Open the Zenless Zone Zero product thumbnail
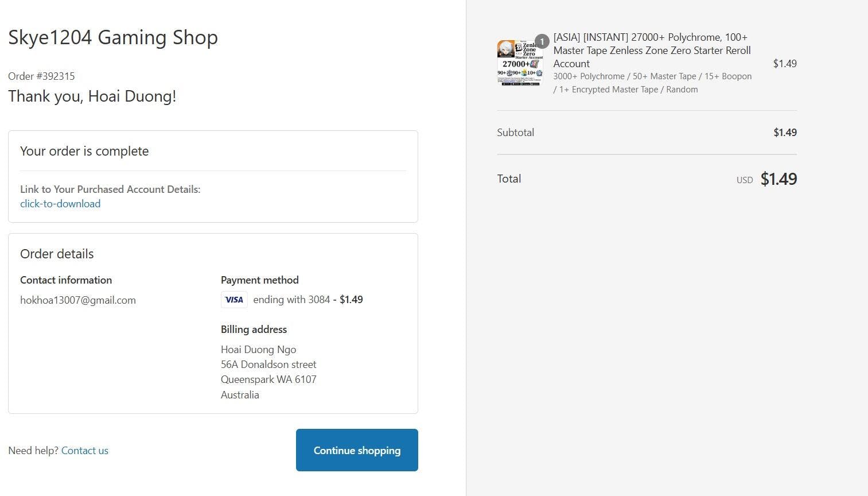 [519, 63]
